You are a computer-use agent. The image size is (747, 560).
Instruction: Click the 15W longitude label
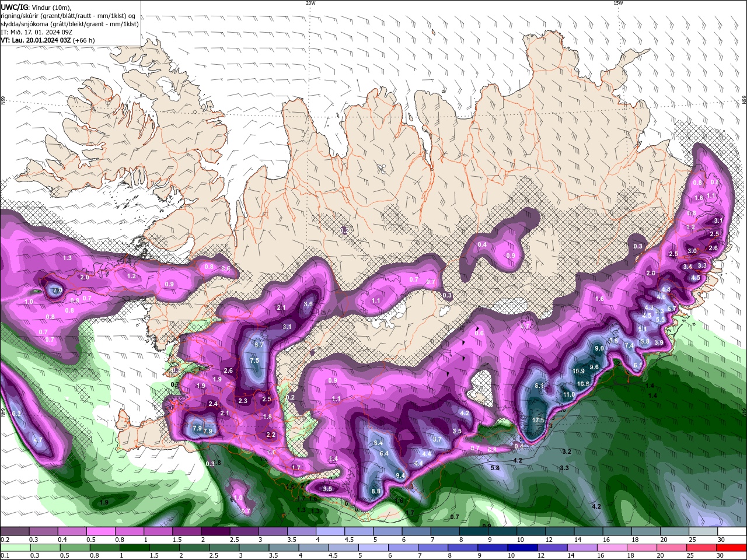[x=617, y=3]
